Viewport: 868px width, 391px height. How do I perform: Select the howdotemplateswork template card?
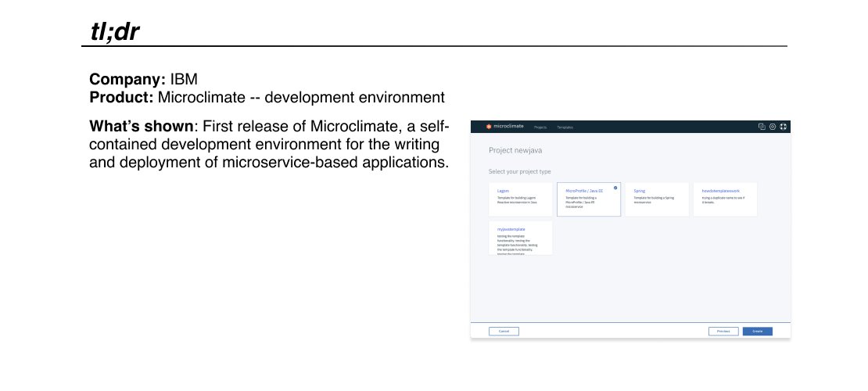(725, 199)
